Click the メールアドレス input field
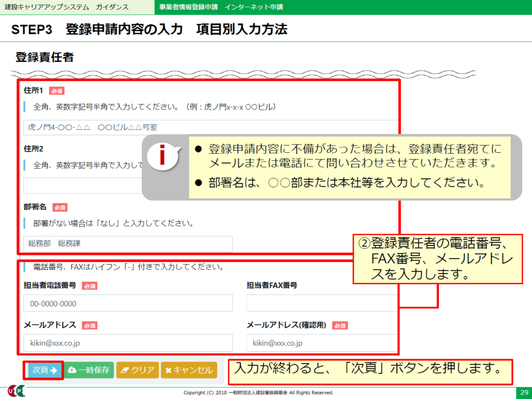 pyautogui.click(x=128, y=343)
